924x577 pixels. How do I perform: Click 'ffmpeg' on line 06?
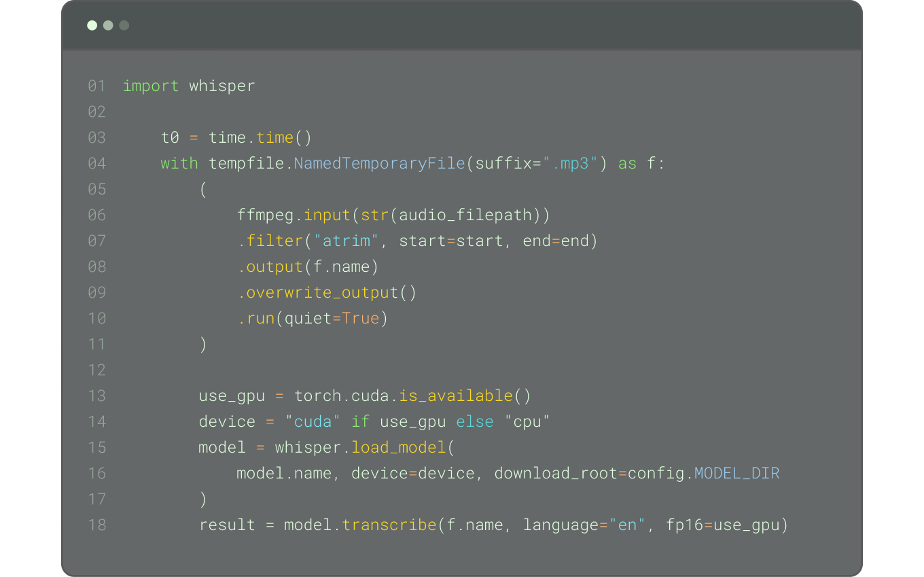tap(266, 215)
